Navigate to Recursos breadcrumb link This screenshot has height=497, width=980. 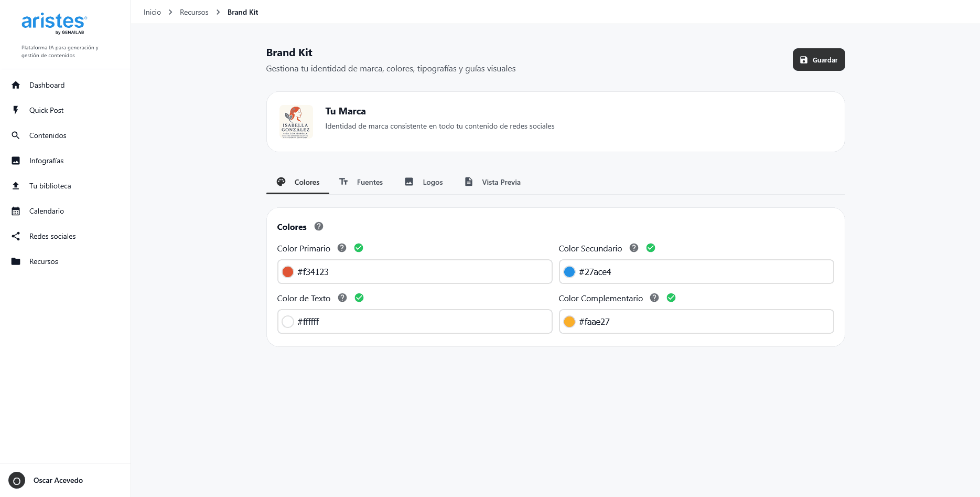(194, 12)
